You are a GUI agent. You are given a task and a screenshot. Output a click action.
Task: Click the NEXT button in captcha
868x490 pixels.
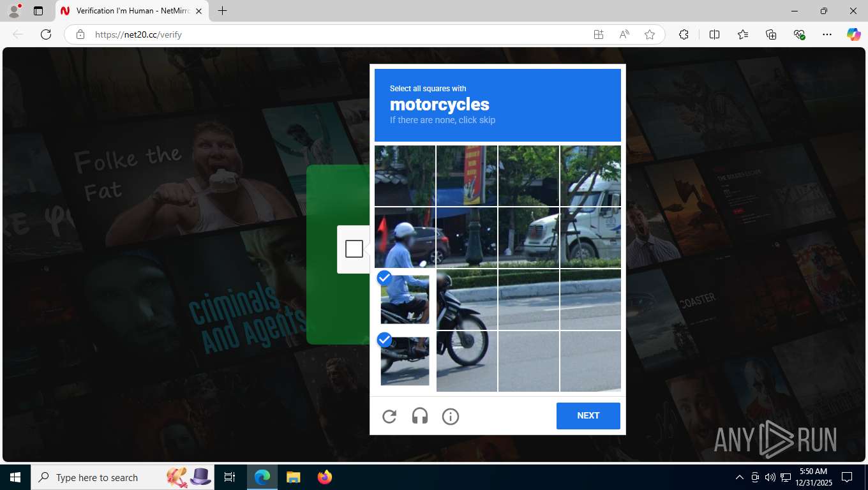[x=588, y=415]
